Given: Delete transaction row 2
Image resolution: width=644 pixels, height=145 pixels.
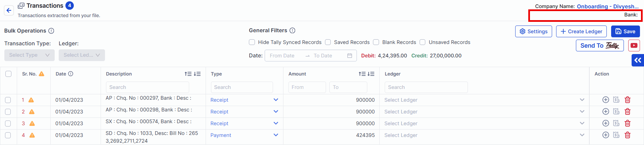Looking at the screenshot, I should pos(628,111).
